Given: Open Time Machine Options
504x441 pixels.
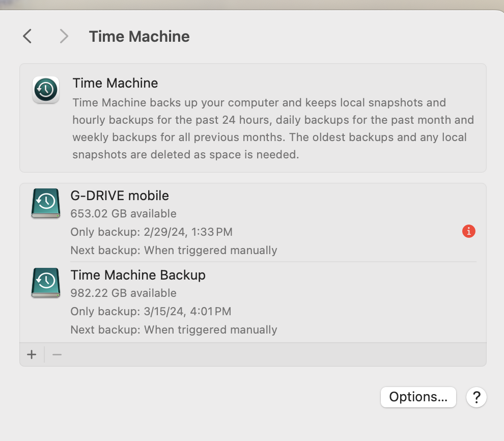Looking at the screenshot, I should pos(418,397).
